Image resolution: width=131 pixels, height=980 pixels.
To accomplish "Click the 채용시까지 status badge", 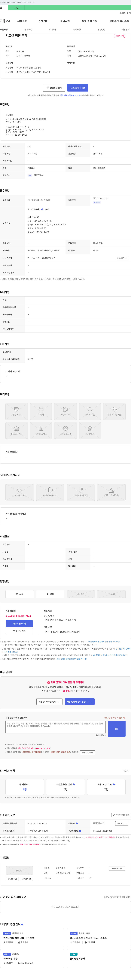I will [120, 36].
